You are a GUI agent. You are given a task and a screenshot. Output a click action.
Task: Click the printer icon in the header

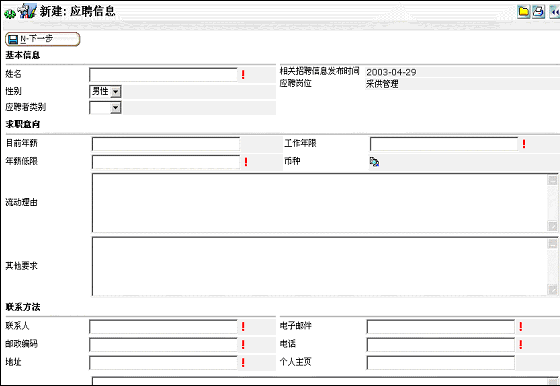pyautogui.click(x=538, y=11)
